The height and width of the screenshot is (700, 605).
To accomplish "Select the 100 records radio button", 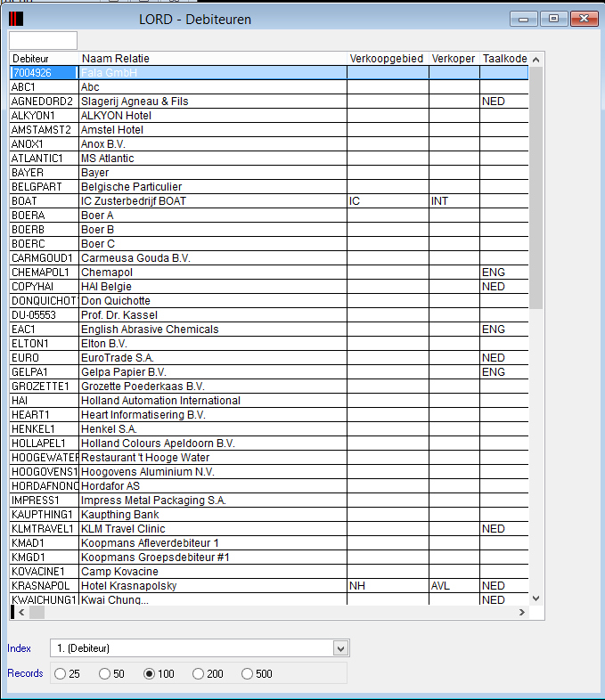I will 149,674.
